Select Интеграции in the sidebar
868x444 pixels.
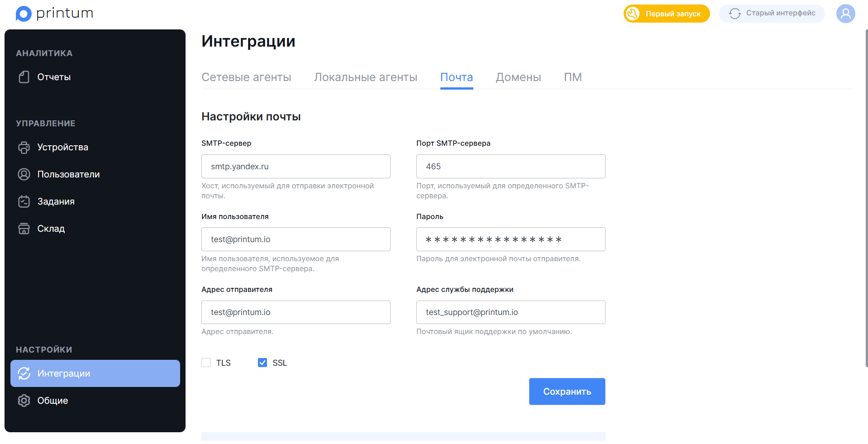click(x=95, y=373)
